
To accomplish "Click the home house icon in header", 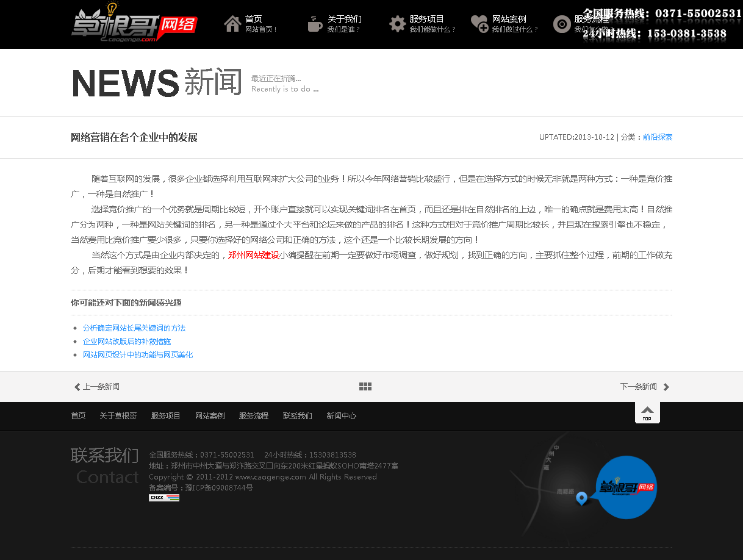I will 232,24.
